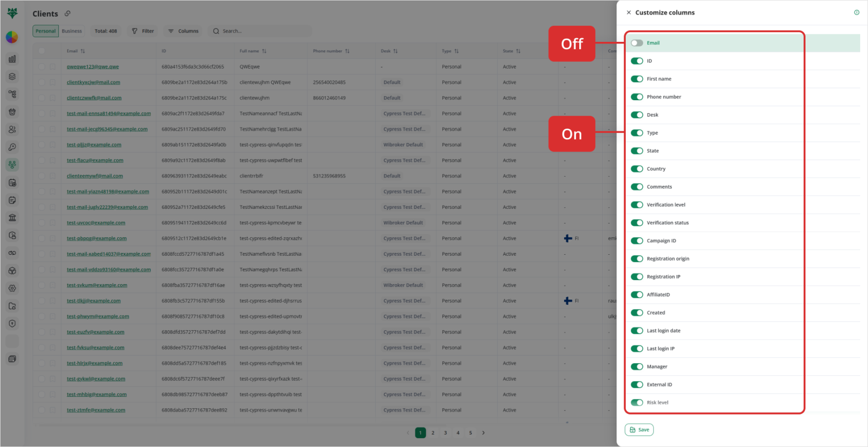The width and height of the screenshot is (868, 447).
Task: Open the card stack icon at sidebar bottom
Action: point(12,359)
